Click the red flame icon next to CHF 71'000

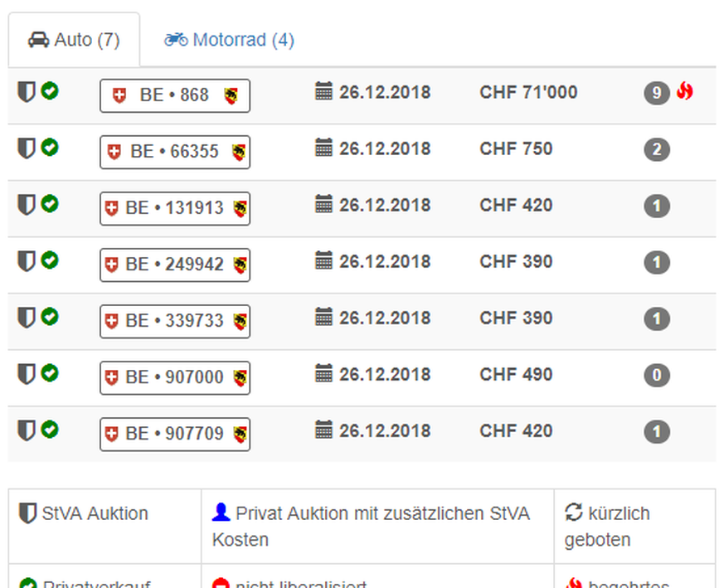point(684,91)
